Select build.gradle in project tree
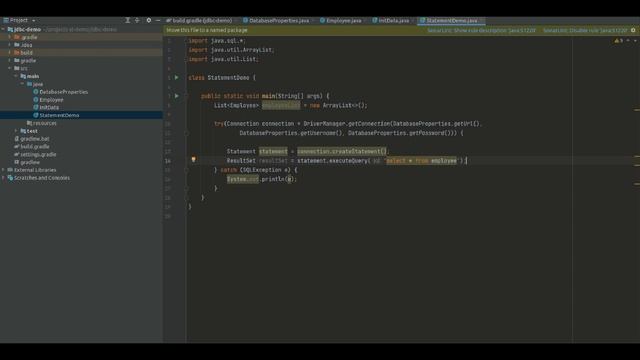 pos(34,147)
